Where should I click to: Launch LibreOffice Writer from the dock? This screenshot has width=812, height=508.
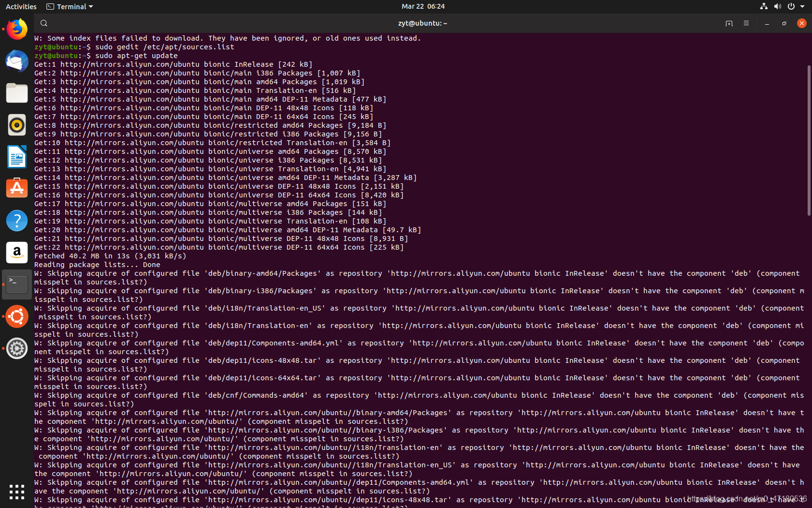(17, 157)
